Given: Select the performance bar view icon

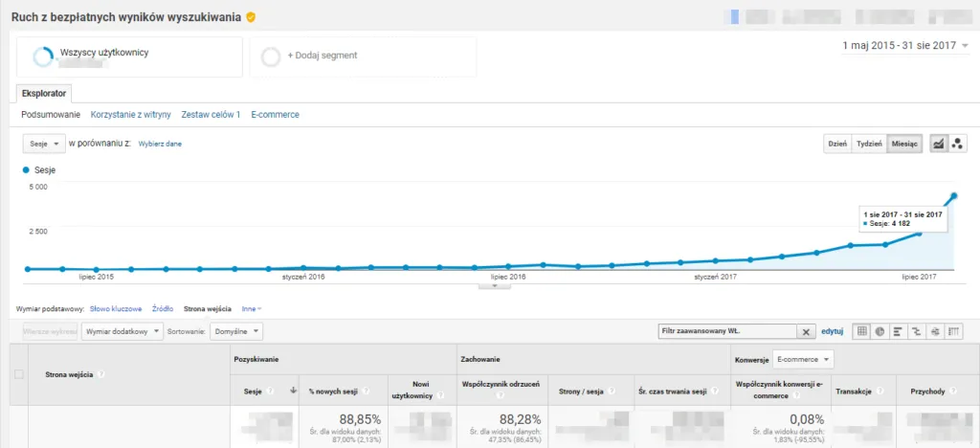Looking at the screenshot, I should (x=898, y=331).
